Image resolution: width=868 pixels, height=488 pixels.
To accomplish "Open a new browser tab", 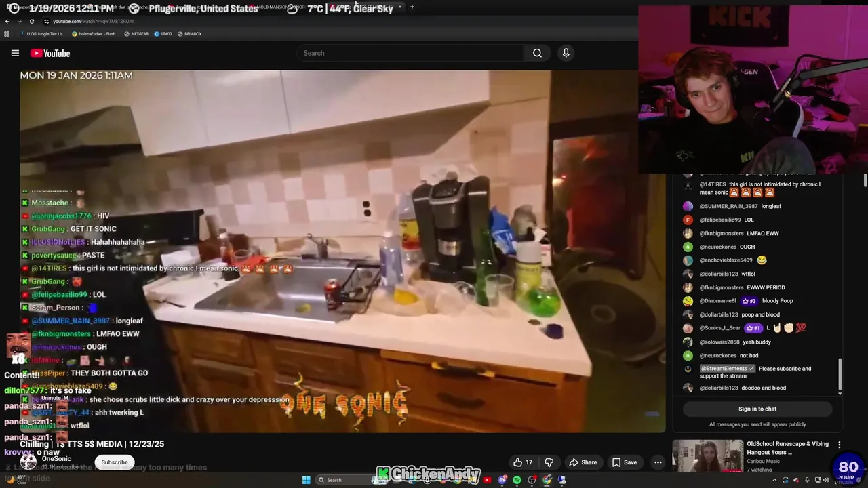I will pyautogui.click(x=412, y=7).
